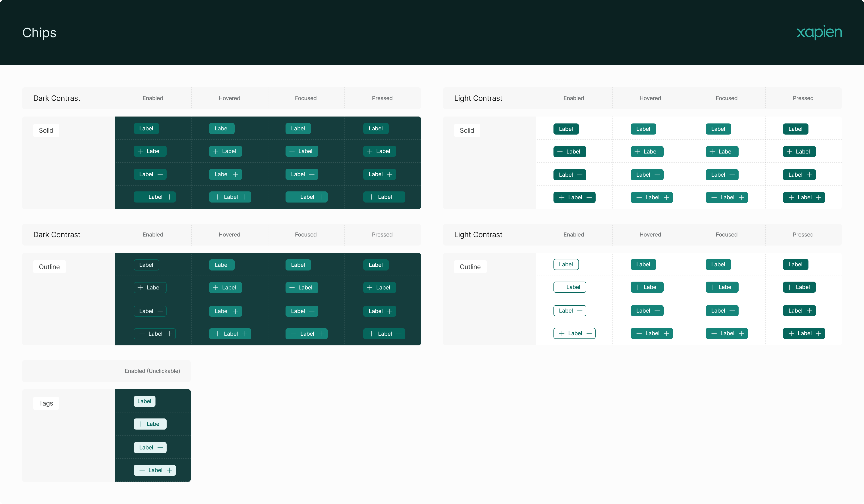Click trailing plus on Light Outline Enabled double-icon chip

coord(589,333)
